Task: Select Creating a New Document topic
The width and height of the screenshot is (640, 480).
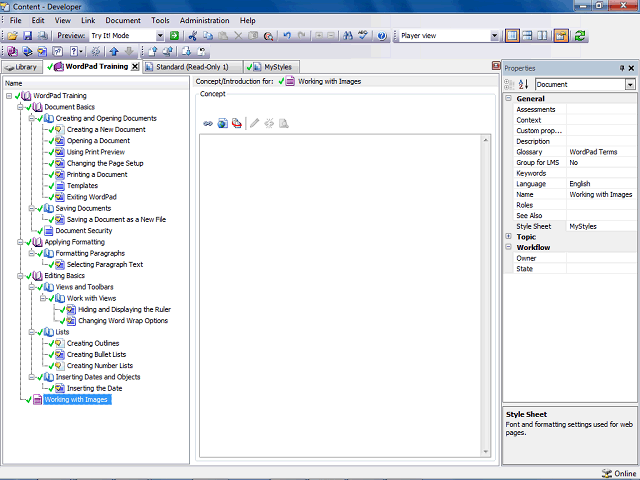Action: (x=106, y=129)
